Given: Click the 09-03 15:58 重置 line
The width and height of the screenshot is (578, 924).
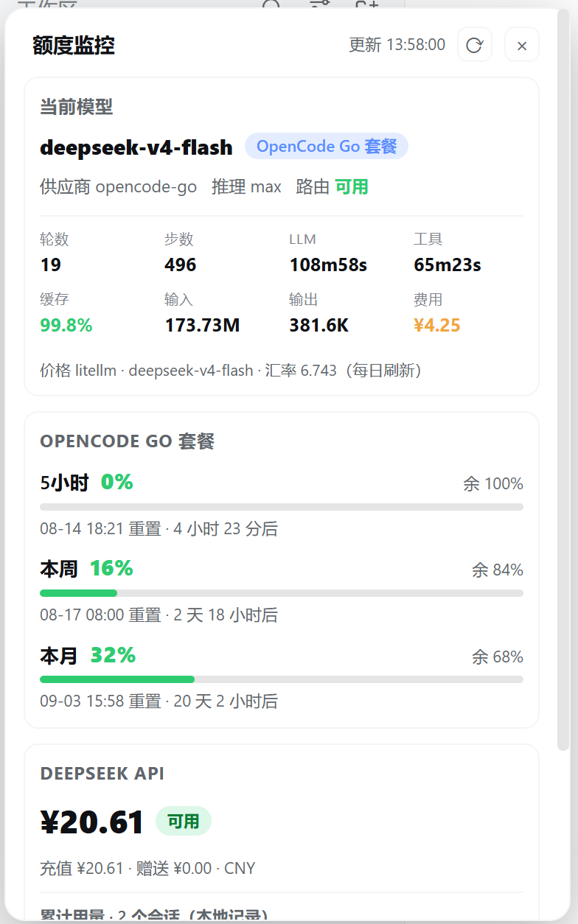Looking at the screenshot, I should tap(159, 701).
